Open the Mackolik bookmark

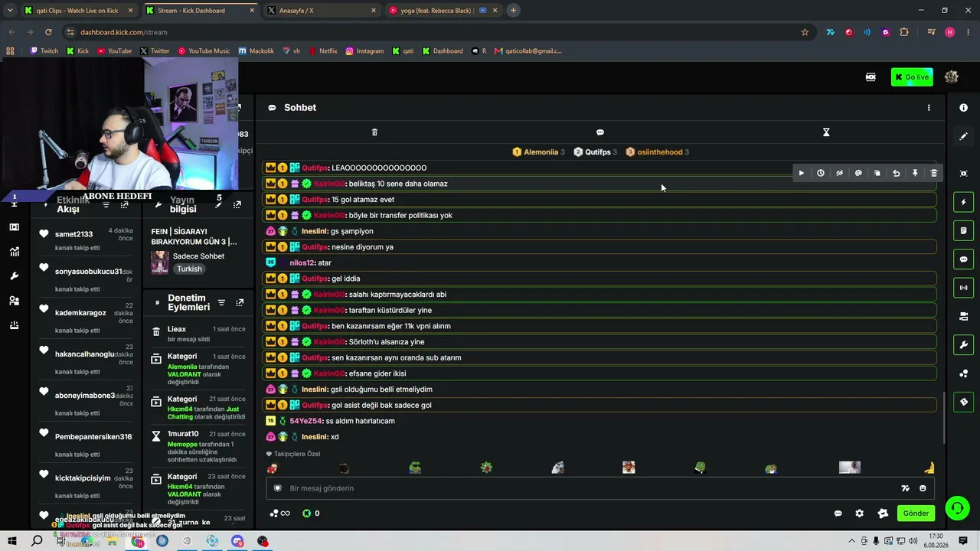click(x=256, y=51)
